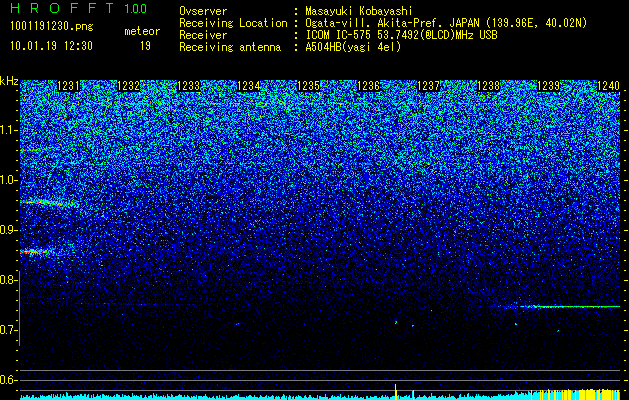Click the 1235 time marker
Screen dimensions: 629x400
[x=308, y=86]
